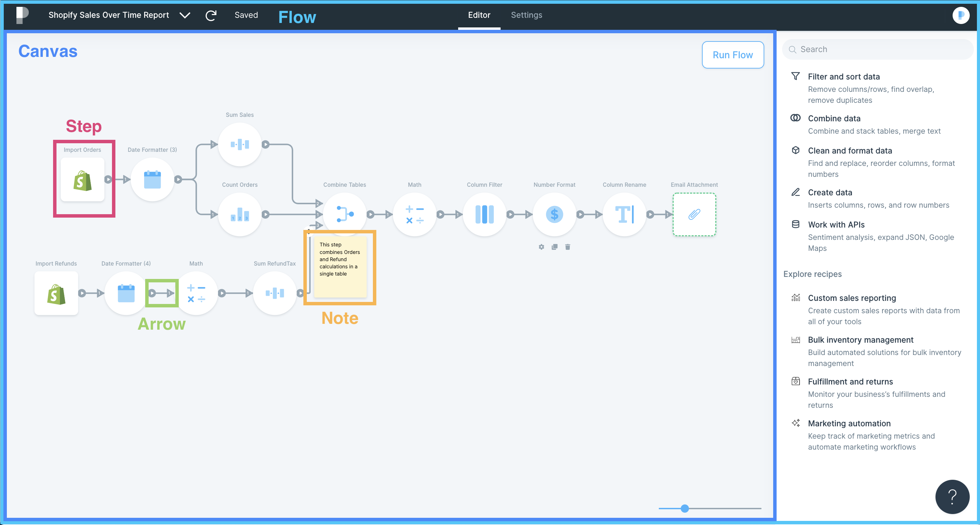Click Import Orders output connector dot
Screen dimensions: 980x525
click(108, 179)
